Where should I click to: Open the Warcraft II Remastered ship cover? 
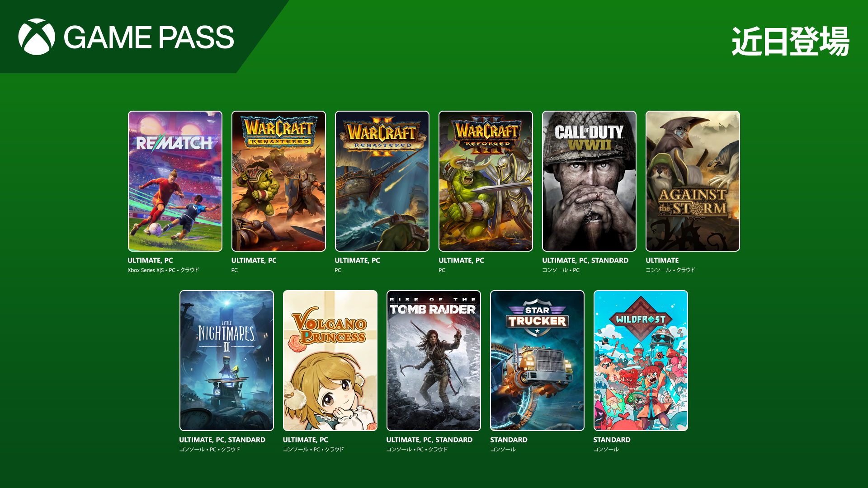tap(382, 181)
